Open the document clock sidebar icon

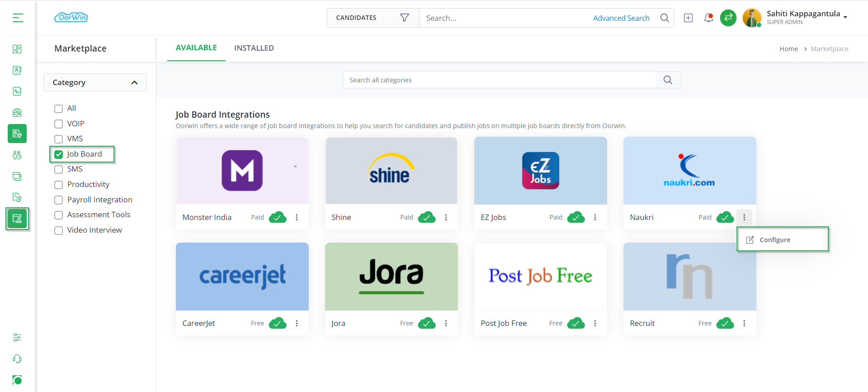(17, 197)
